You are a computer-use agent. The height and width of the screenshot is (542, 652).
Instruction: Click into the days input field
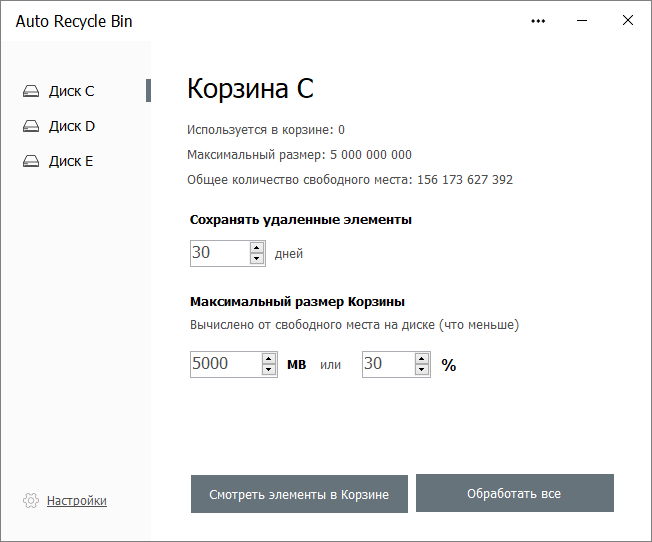(218, 253)
